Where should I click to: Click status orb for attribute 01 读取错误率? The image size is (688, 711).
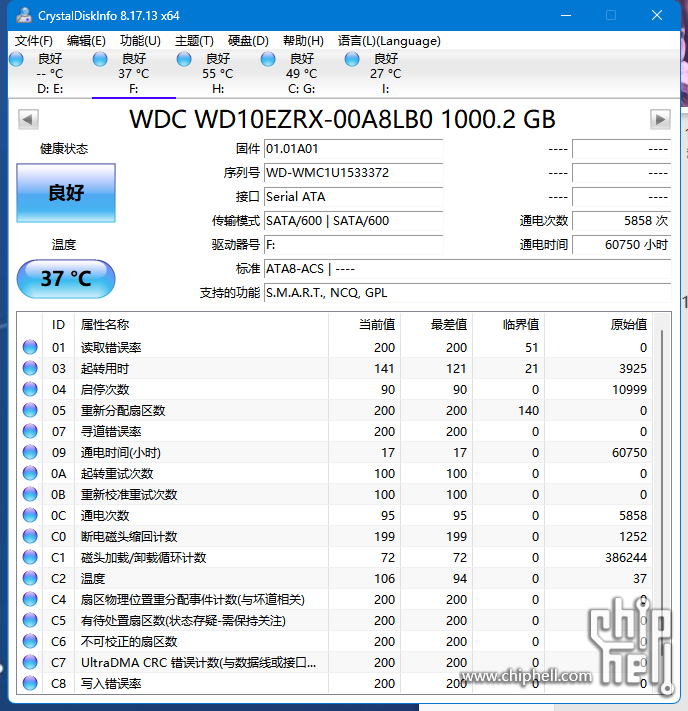(30, 347)
